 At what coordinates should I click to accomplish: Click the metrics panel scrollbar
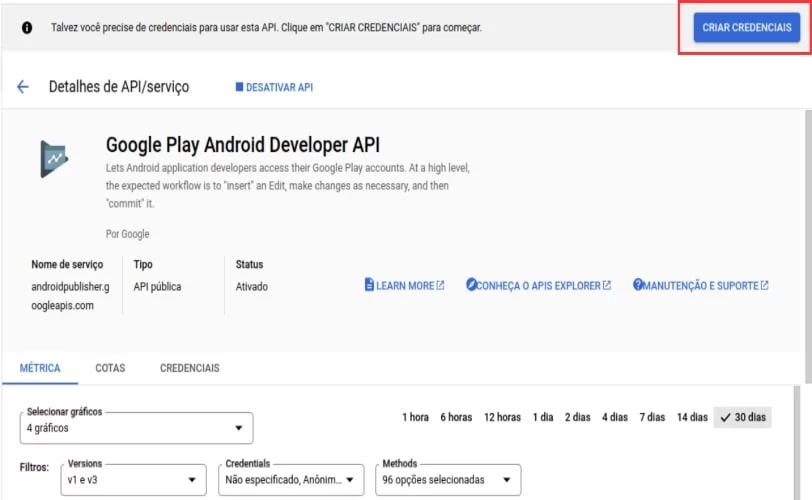coord(796,443)
